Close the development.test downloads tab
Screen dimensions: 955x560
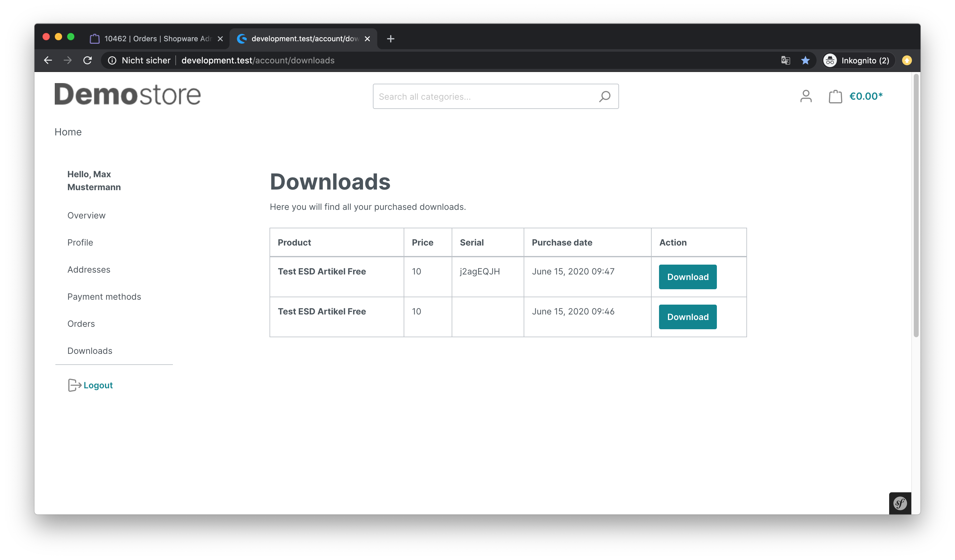[x=367, y=39]
